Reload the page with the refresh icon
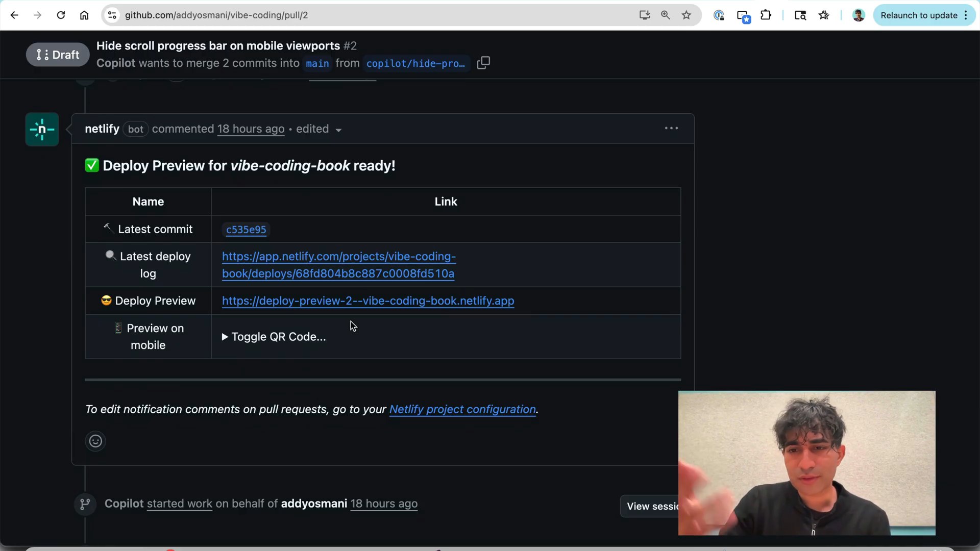Screen dimensions: 980x551 point(61,15)
